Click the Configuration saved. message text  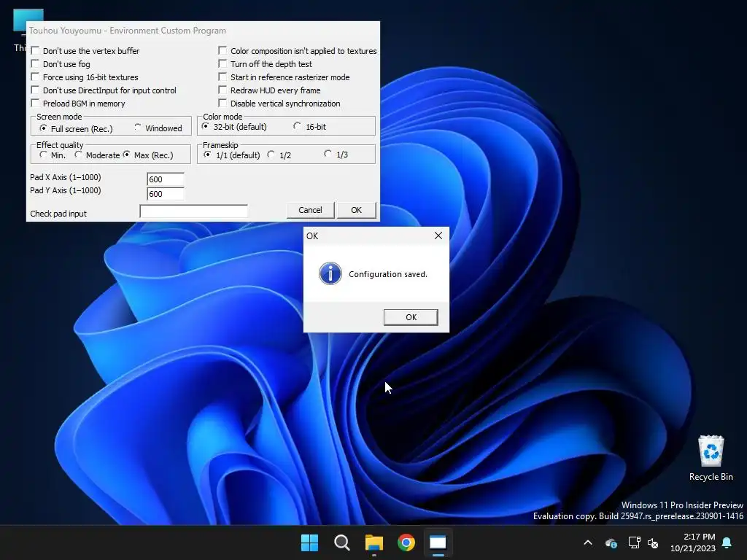tap(388, 274)
